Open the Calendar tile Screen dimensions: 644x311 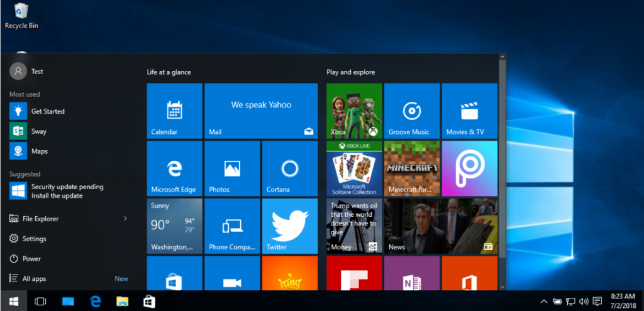pos(175,111)
